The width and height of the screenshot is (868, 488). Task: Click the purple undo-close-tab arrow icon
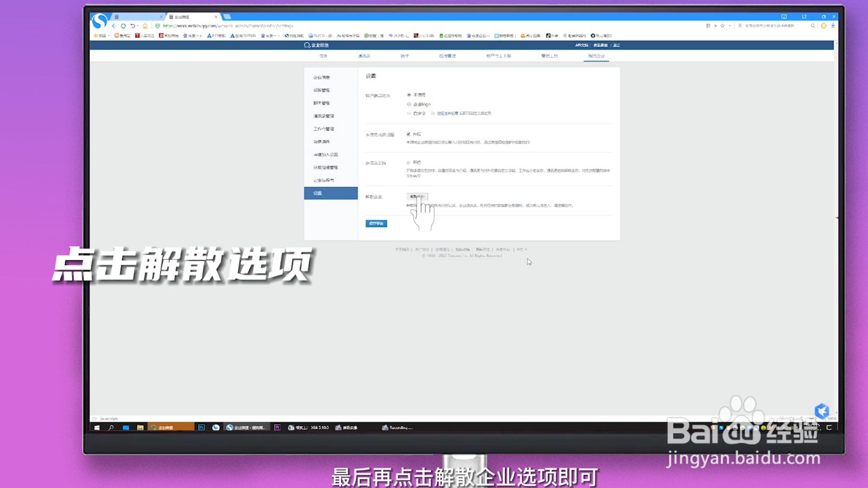132,25
